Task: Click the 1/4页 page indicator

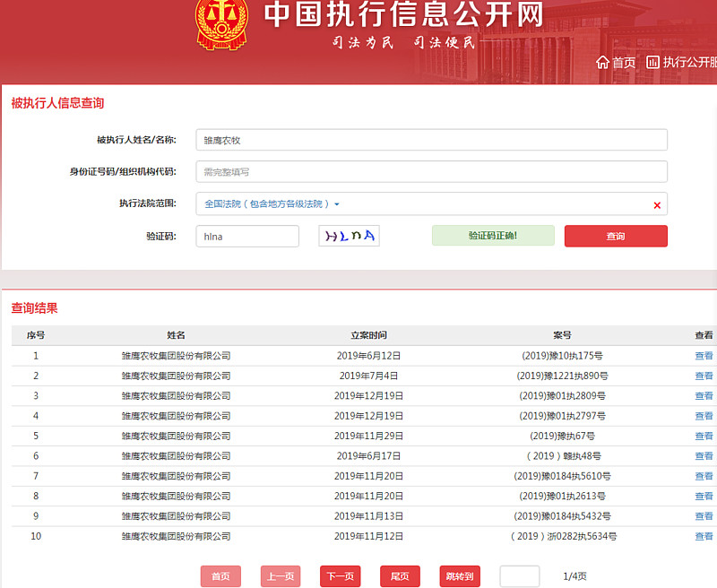Action: 574,576
